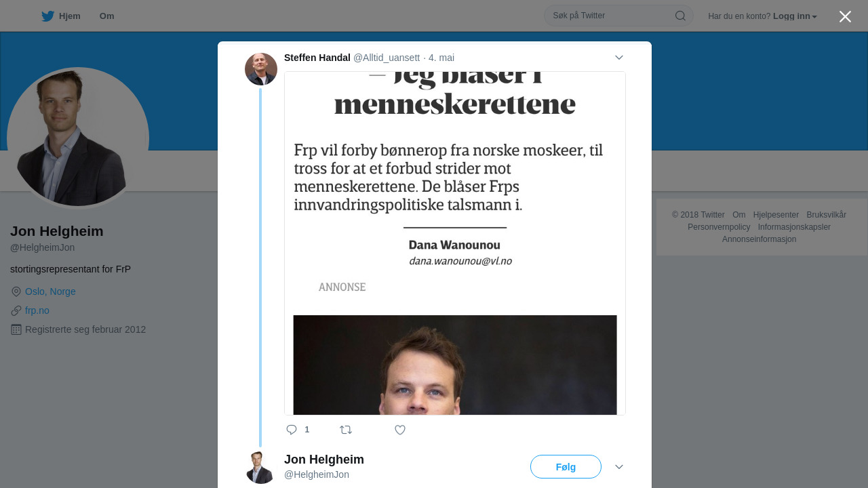The image size is (868, 488).
Task: Click the Oslo, Norge location link
Action: click(x=50, y=291)
